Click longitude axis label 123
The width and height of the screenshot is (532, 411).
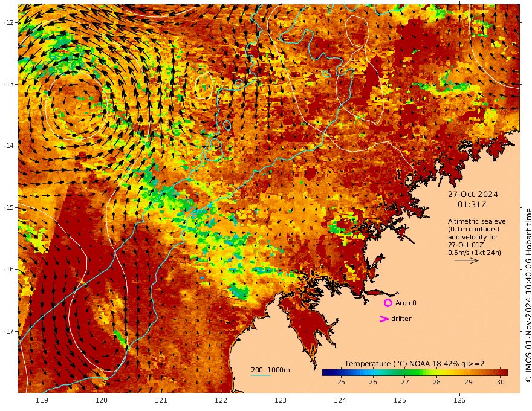point(281,400)
